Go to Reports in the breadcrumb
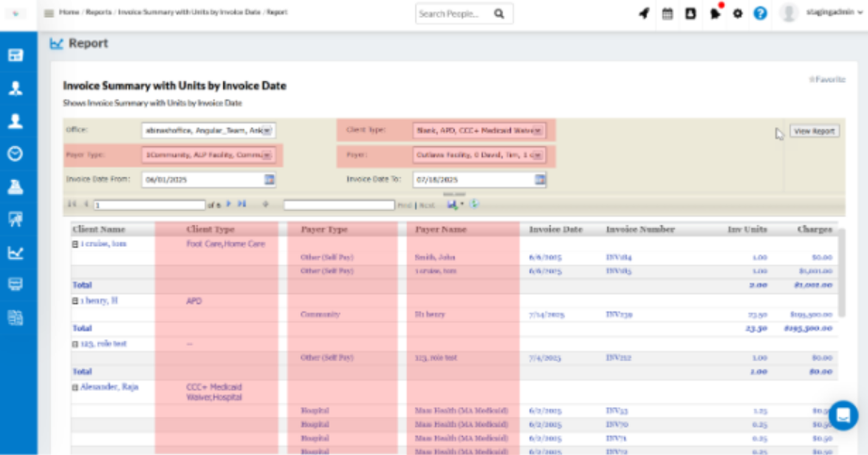868x455 pixels. (x=99, y=12)
